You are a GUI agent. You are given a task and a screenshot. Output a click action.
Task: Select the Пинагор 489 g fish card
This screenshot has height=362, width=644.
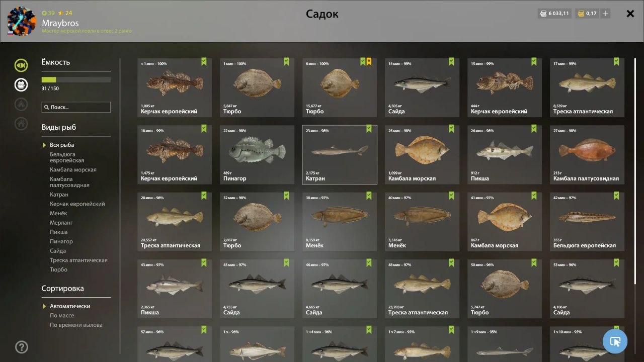coord(257,155)
